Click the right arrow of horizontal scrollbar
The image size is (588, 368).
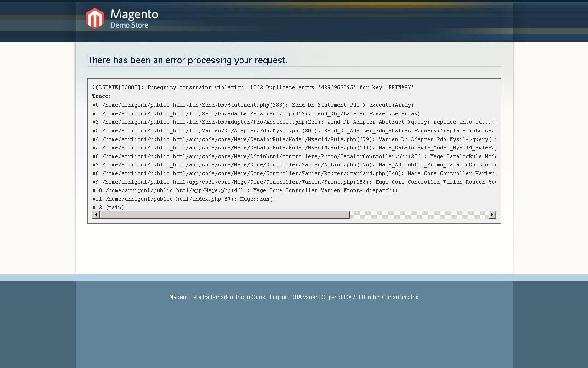[x=492, y=215]
